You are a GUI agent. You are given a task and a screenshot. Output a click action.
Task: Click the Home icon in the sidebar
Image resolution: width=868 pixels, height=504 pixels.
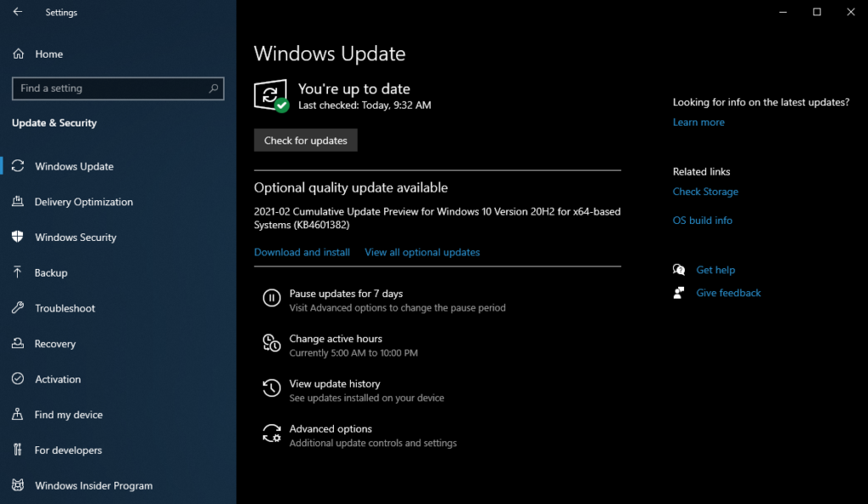(x=17, y=53)
